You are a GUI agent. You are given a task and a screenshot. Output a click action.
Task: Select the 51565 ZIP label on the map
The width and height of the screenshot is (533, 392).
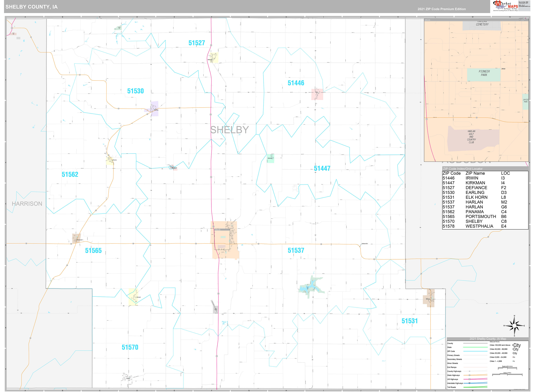pos(93,251)
